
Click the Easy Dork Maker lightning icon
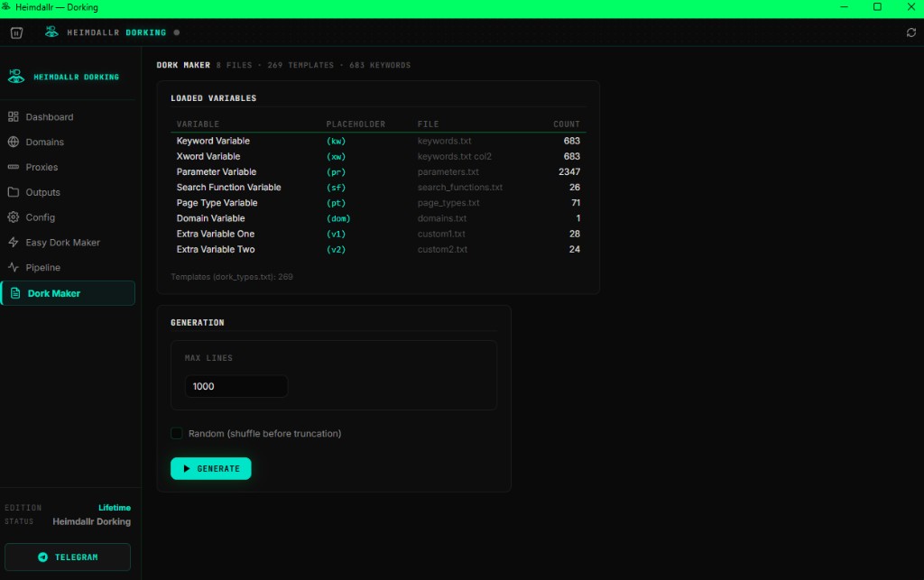pyautogui.click(x=14, y=242)
